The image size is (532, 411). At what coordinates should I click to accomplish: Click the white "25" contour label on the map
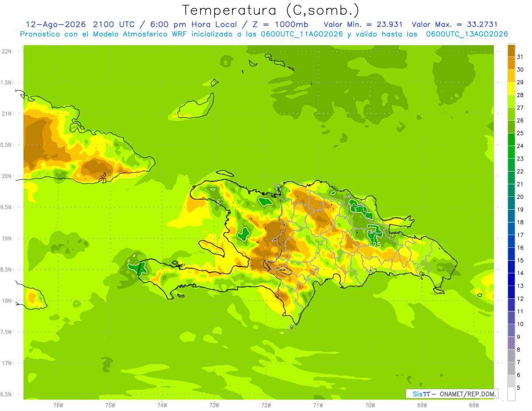click(377, 244)
